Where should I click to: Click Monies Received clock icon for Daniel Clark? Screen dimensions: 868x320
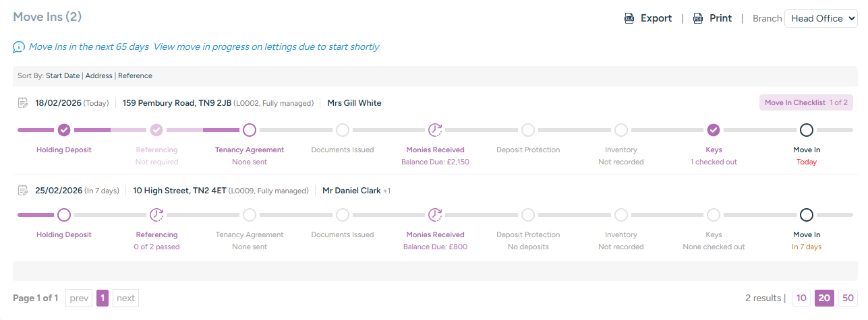coord(435,215)
